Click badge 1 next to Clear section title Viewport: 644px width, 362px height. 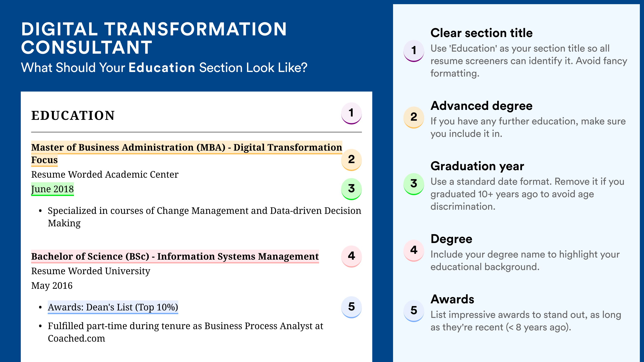[414, 51]
